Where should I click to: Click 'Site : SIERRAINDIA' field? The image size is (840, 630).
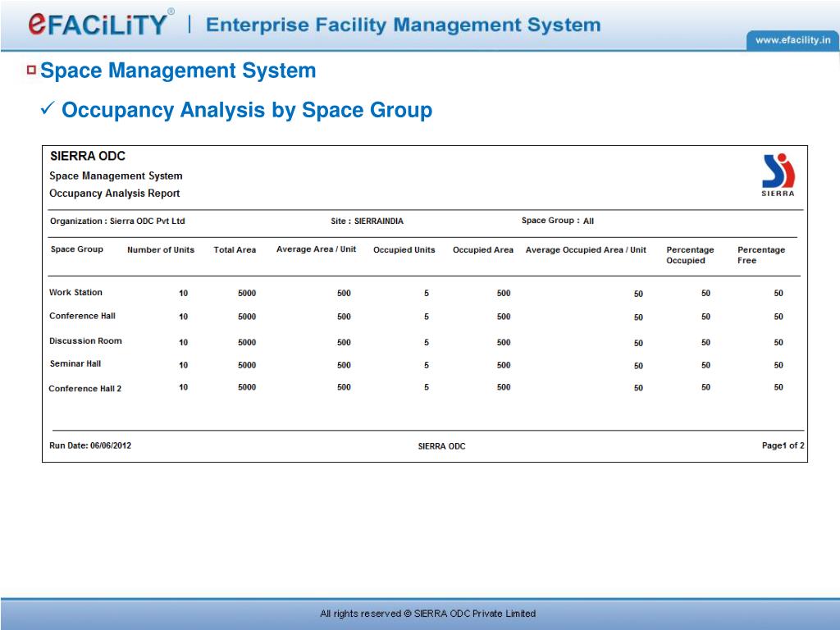(x=367, y=221)
